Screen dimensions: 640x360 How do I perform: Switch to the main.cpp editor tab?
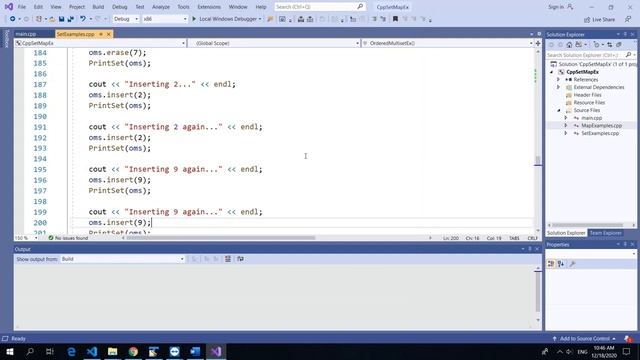pyautogui.click(x=26, y=34)
